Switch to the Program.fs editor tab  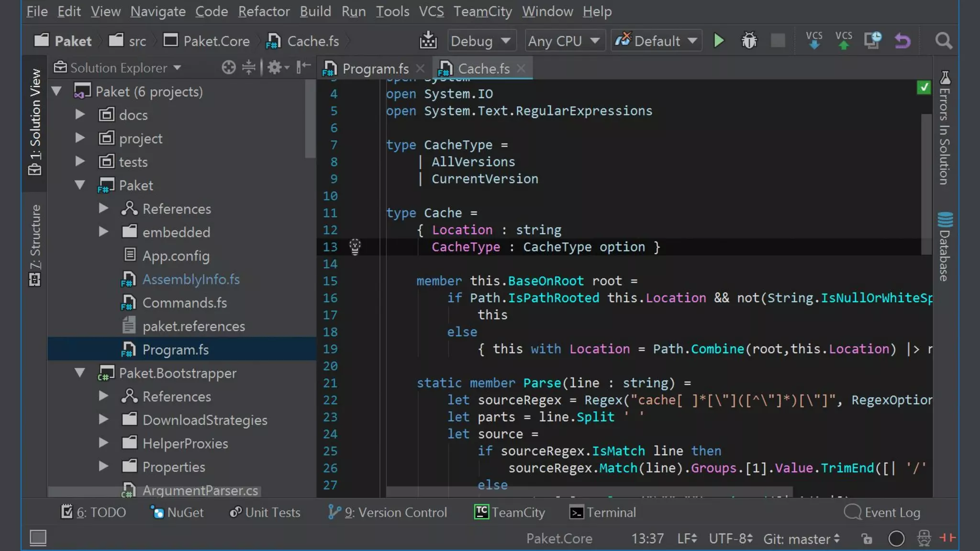pyautogui.click(x=375, y=68)
